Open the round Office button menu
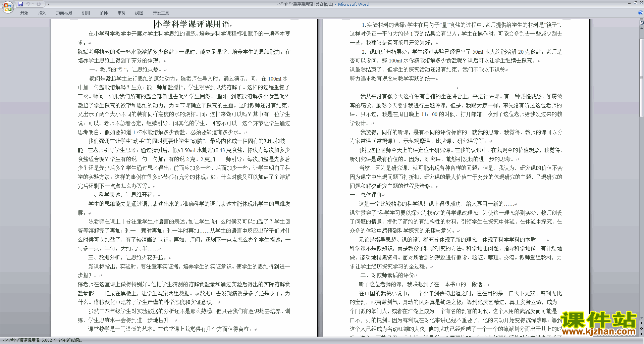Screen dimensions: 644x344 pos(7,7)
